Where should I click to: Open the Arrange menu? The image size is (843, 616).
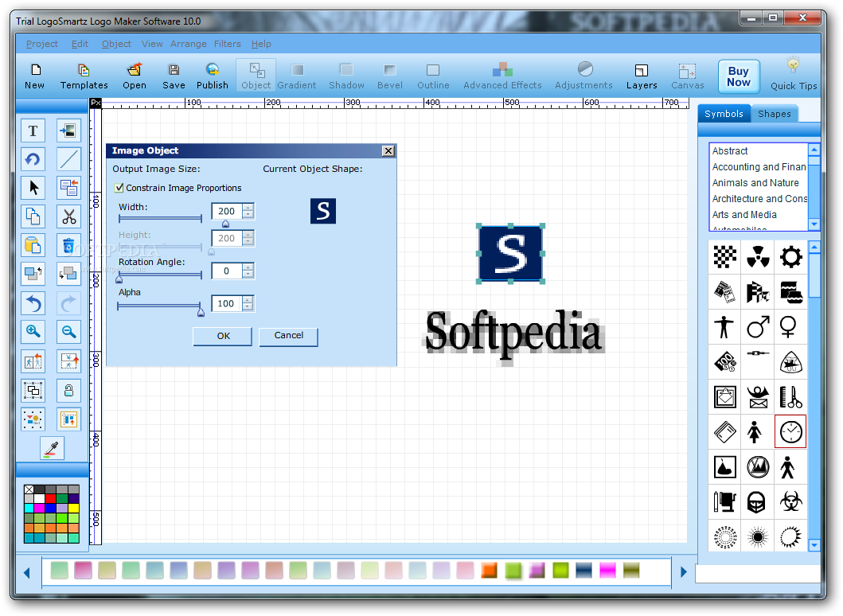188,44
